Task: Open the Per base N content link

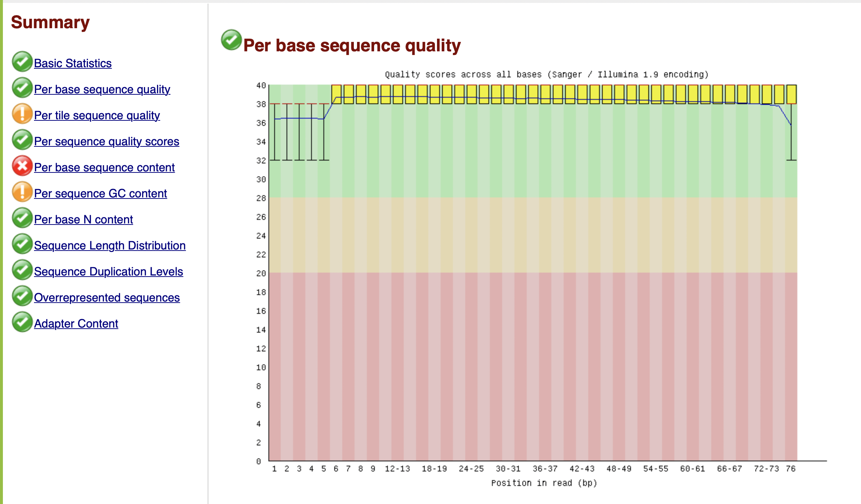Action: coord(84,219)
